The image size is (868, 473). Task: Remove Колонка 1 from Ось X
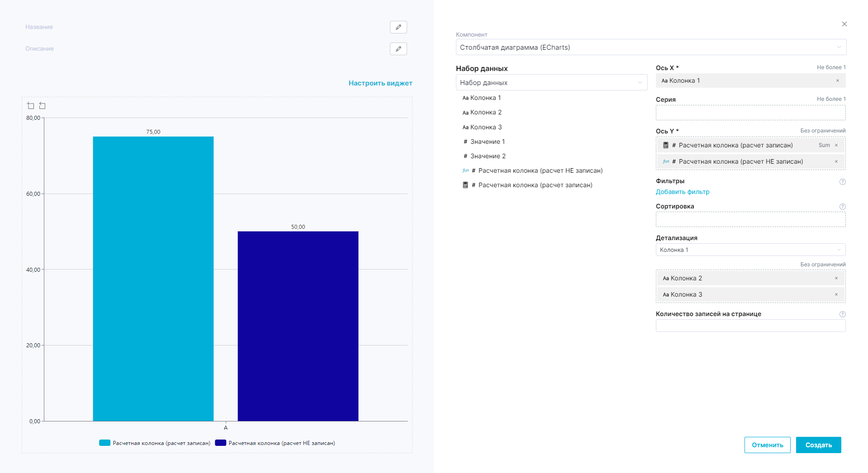click(837, 81)
